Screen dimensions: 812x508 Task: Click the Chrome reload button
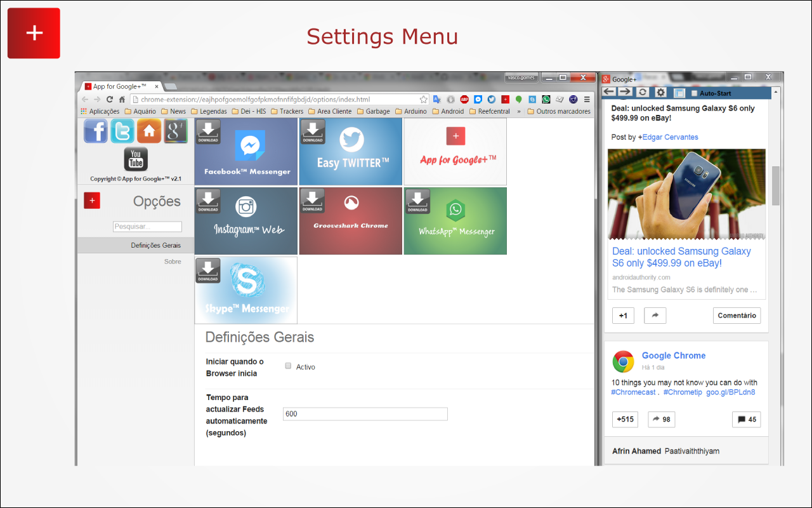pos(110,100)
